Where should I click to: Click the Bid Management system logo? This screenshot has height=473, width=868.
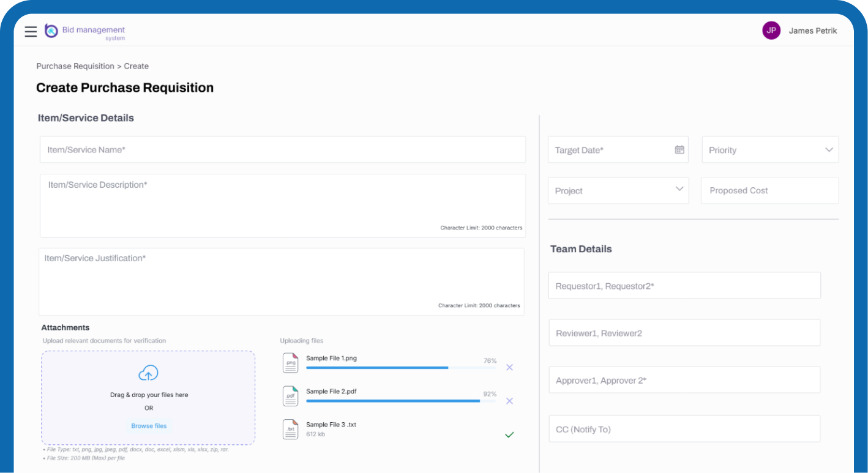pyautogui.click(x=51, y=31)
